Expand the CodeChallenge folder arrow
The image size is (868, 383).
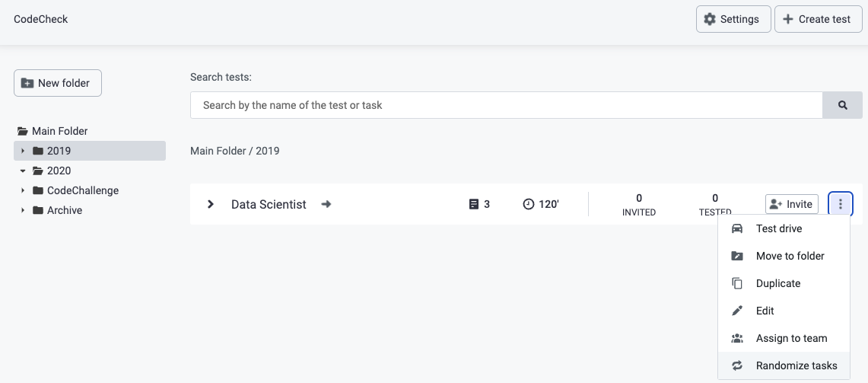[23, 190]
